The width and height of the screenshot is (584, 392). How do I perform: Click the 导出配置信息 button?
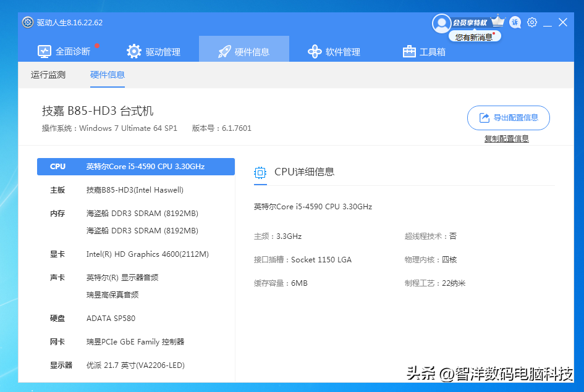509,118
